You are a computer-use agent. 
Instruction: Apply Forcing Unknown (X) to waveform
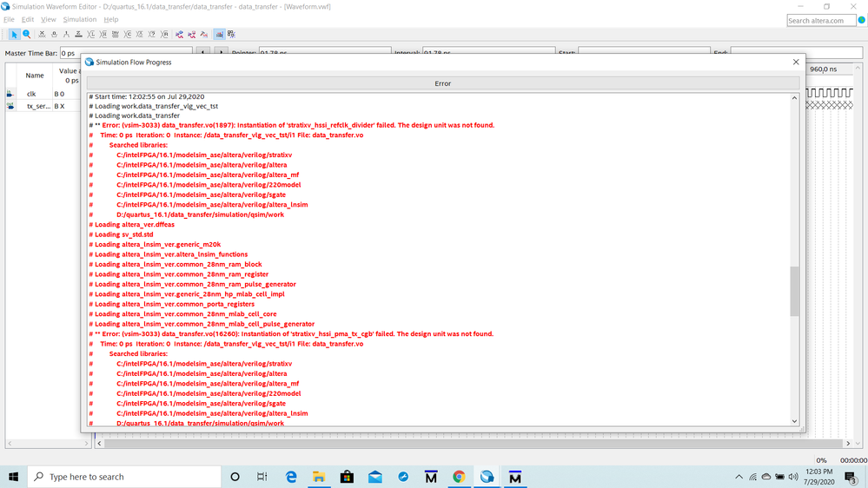pyautogui.click(x=42, y=35)
